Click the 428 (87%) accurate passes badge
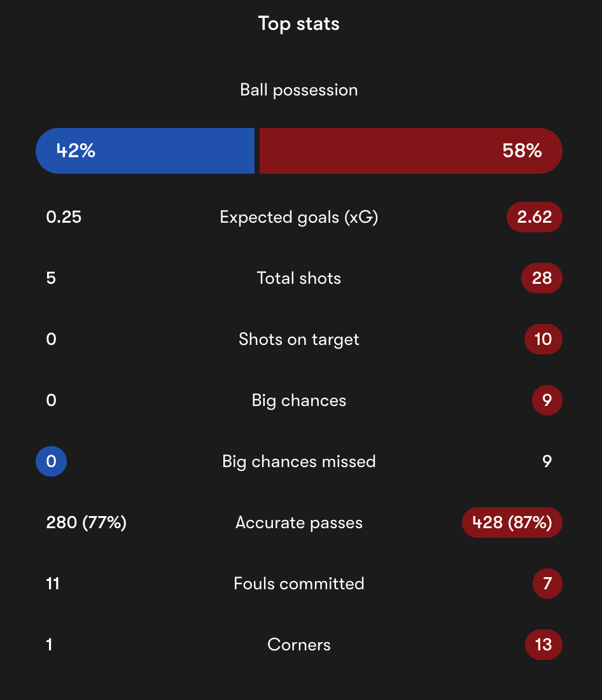This screenshot has height=700, width=602. [x=512, y=522]
